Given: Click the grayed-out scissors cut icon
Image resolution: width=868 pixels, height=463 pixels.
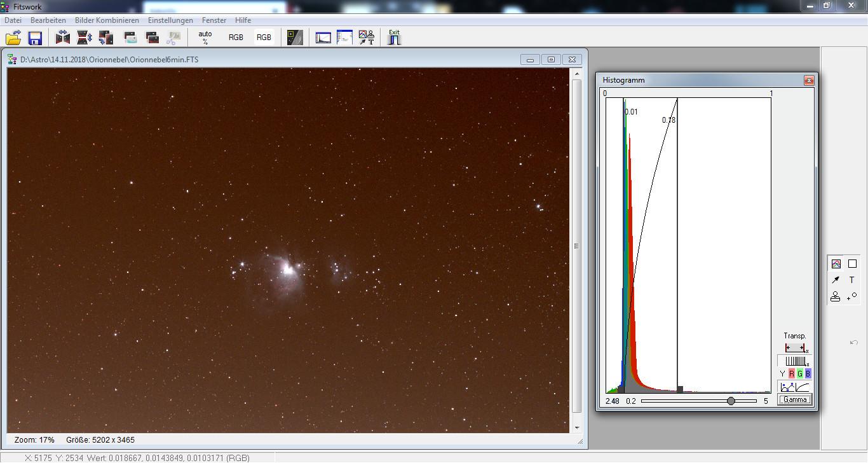Looking at the screenshot, I should [x=173, y=38].
